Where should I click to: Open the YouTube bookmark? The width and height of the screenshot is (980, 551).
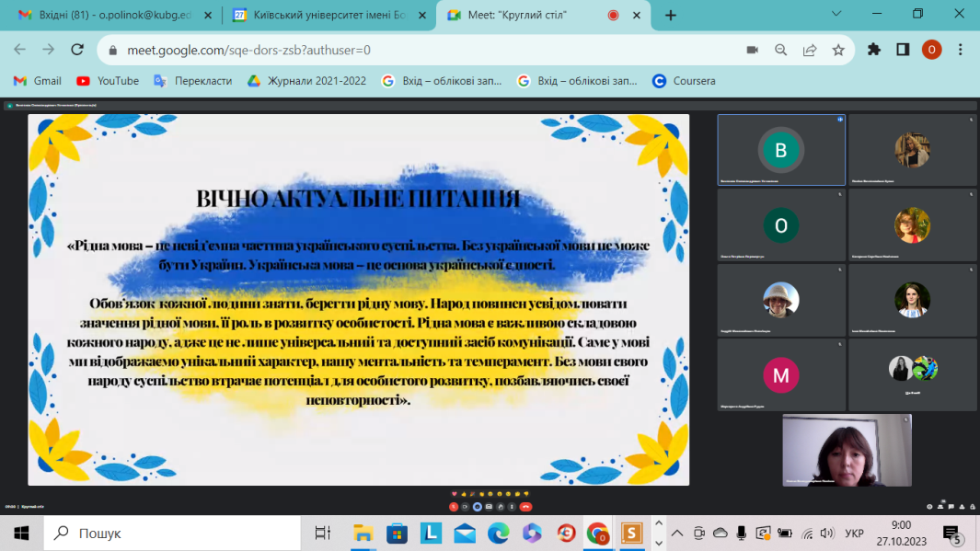click(x=108, y=81)
